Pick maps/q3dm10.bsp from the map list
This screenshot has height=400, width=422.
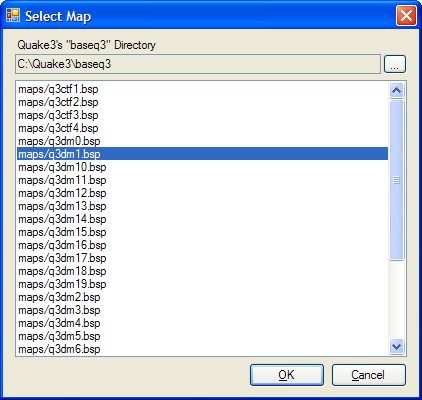(x=202, y=167)
